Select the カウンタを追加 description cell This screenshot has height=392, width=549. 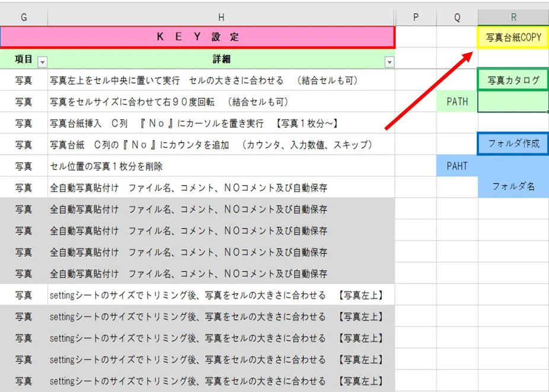coord(221,144)
